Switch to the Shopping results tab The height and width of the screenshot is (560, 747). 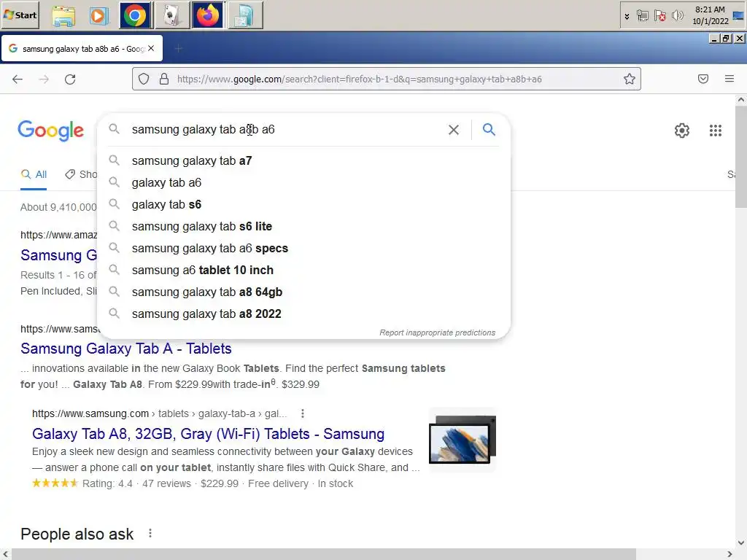click(x=81, y=175)
